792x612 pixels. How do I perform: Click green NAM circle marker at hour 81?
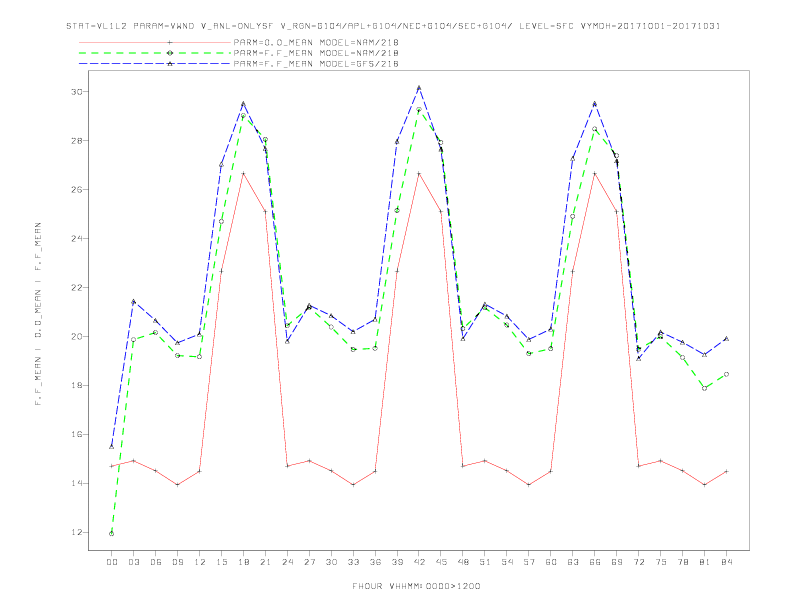(705, 388)
